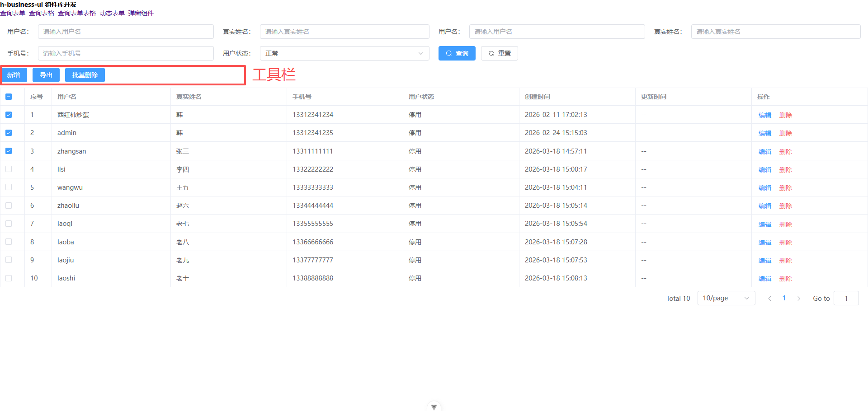Click 编辑 for 西红柿炒蛋 row
Viewport: 868px width, 411px height.
click(x=765, y=115)
